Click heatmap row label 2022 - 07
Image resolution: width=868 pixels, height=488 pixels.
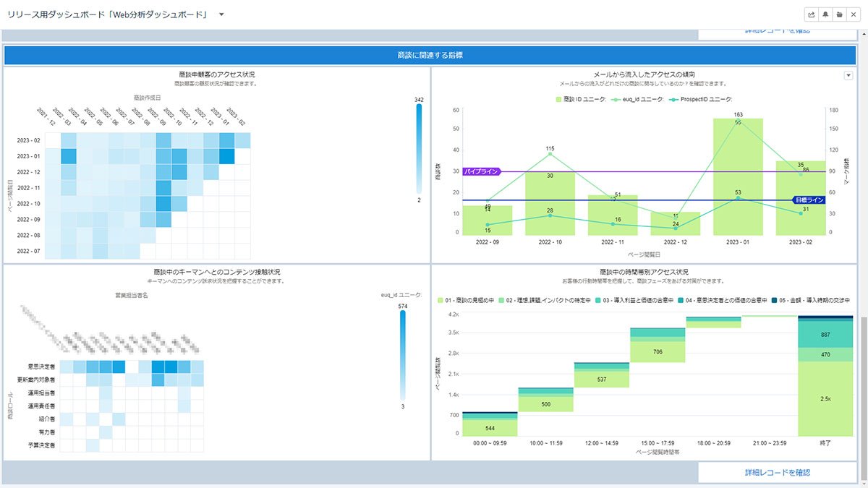click(x=30, y=252)
